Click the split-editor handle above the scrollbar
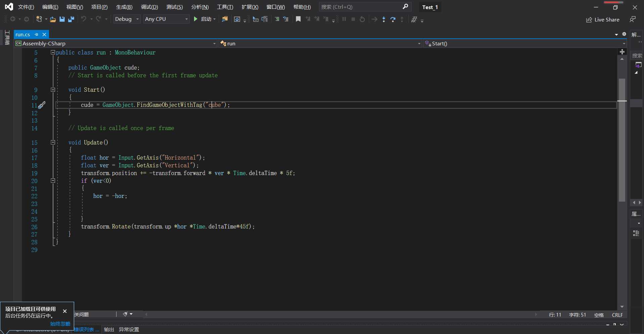 622,52
